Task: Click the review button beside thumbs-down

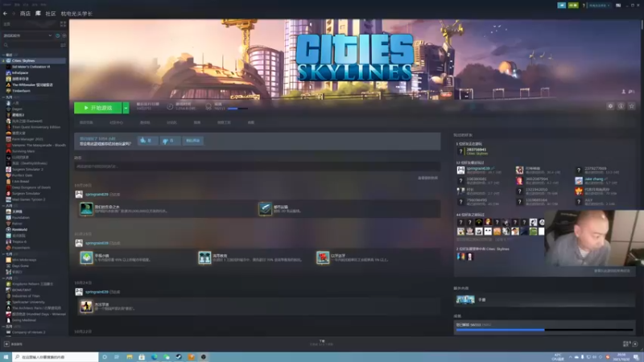Action: coord(192,140)
